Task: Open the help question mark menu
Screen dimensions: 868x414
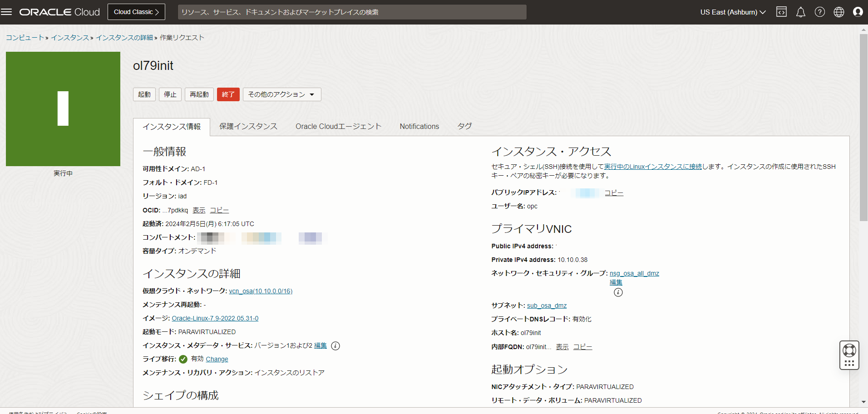Action: (x=820, y=12)
